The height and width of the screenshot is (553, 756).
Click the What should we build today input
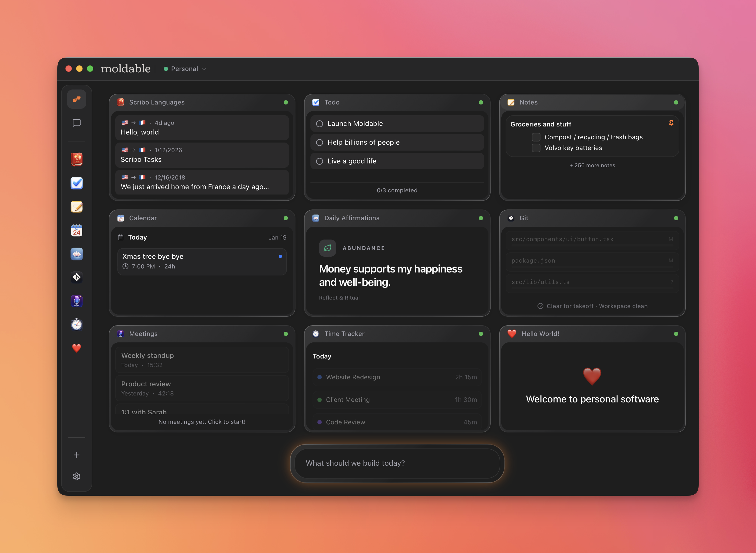coord(397,463)
